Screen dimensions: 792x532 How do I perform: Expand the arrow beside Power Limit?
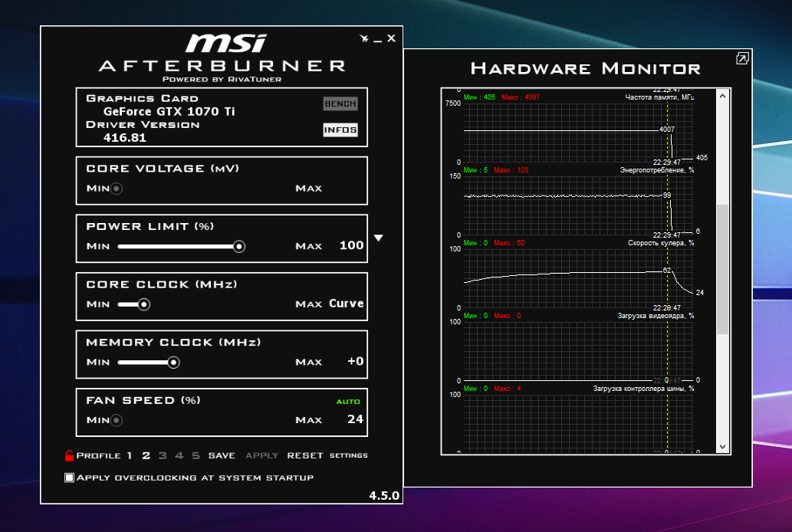click(x=378, y=238)
